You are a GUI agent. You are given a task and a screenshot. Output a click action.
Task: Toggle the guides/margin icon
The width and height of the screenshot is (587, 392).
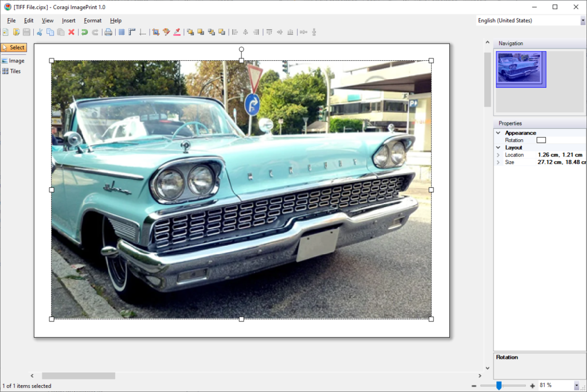[x=142, y=32]
